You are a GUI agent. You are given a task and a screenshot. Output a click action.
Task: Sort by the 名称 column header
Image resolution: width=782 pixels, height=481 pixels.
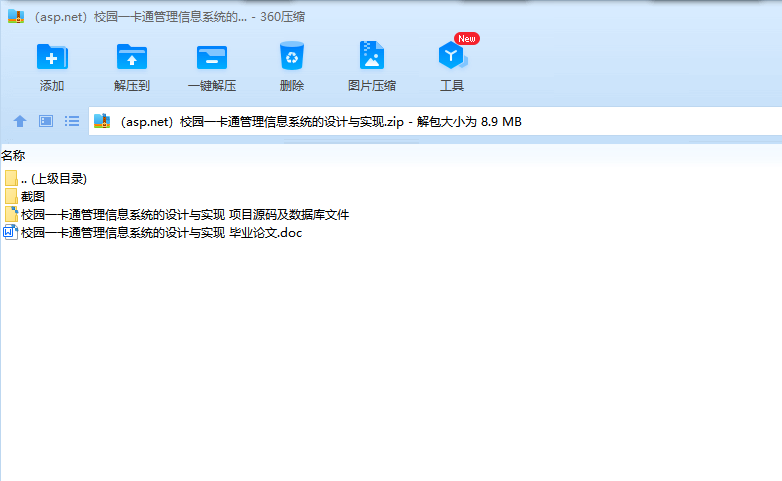[13, 156]
